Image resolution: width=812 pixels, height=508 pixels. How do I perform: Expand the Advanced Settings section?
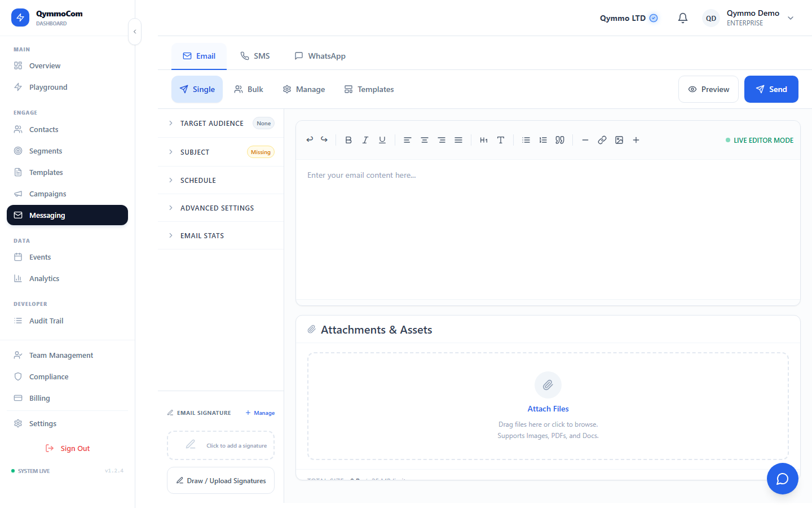coord(217,208)
